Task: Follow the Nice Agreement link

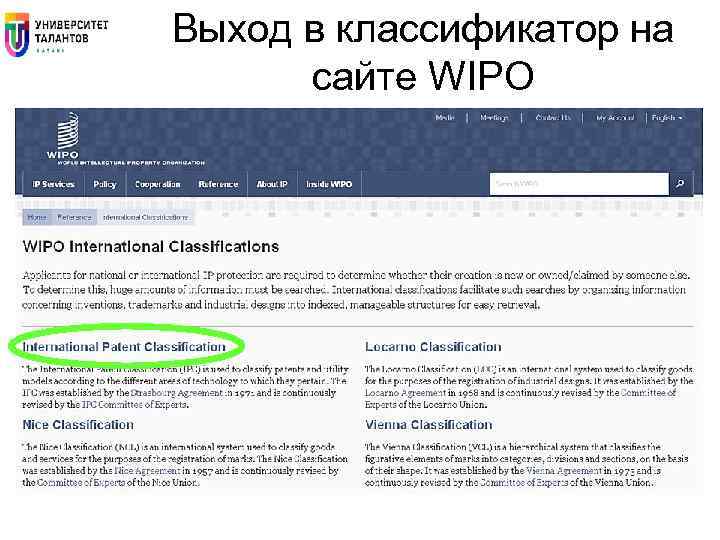Action: pos(147,471)
